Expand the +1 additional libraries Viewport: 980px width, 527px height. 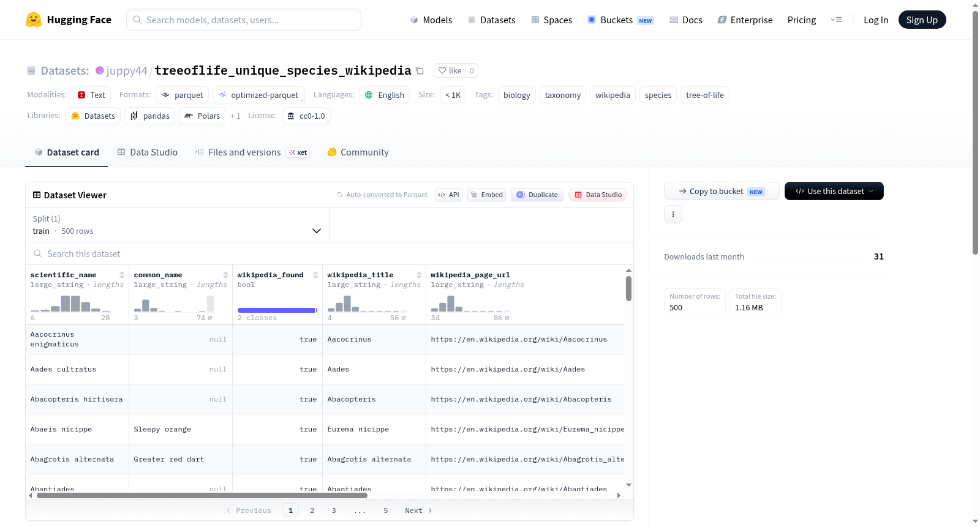pyautogui.click(x=235, y=116)
